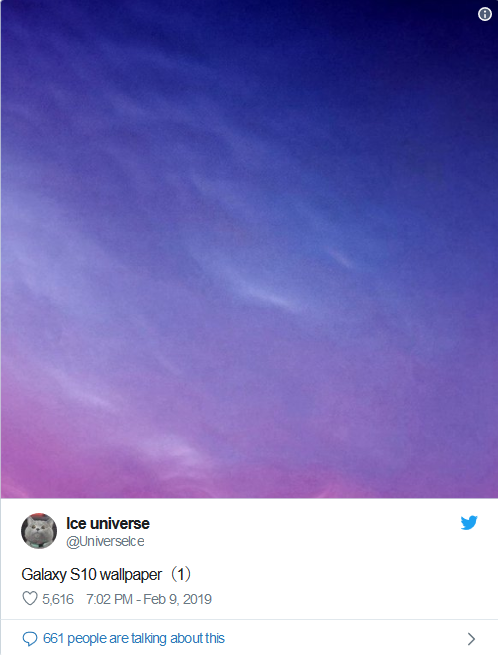Open the purple sky wallpaper image

[249, 249]
